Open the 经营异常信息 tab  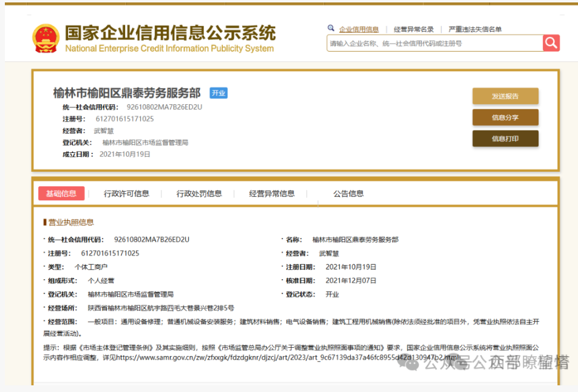point(271,194)
